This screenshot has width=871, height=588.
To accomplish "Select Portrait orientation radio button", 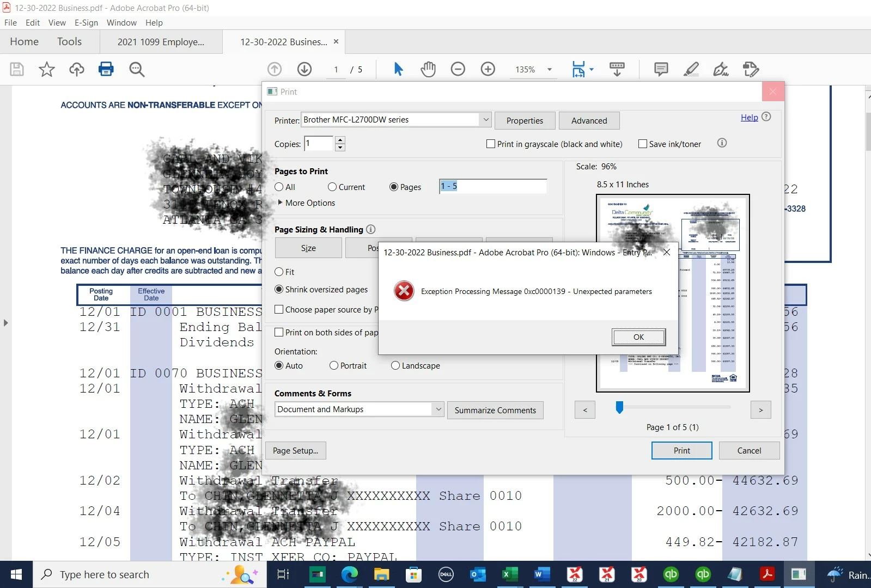I will 334,365.
